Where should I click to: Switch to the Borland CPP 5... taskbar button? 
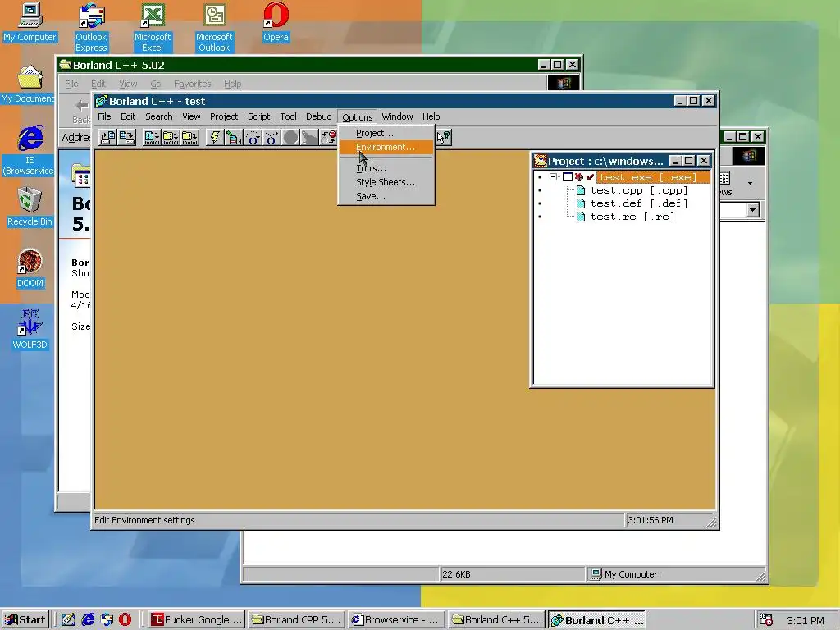(296, 620)
